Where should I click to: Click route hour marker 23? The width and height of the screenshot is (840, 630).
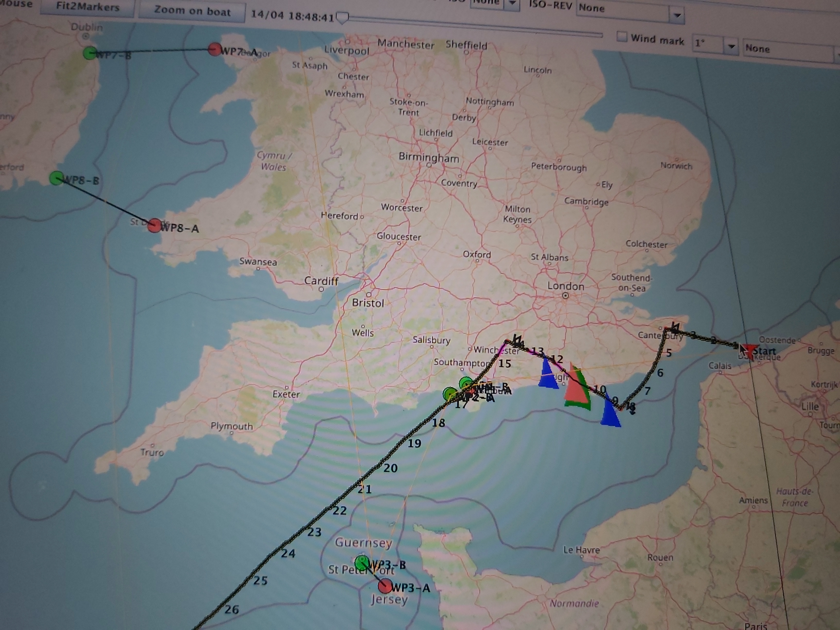[314, 532]
